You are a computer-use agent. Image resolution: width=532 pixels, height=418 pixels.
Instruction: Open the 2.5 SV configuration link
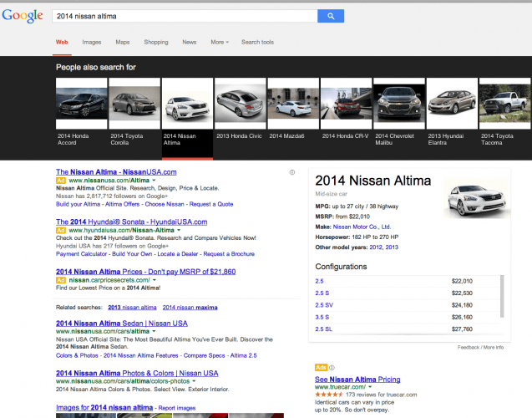324,305
